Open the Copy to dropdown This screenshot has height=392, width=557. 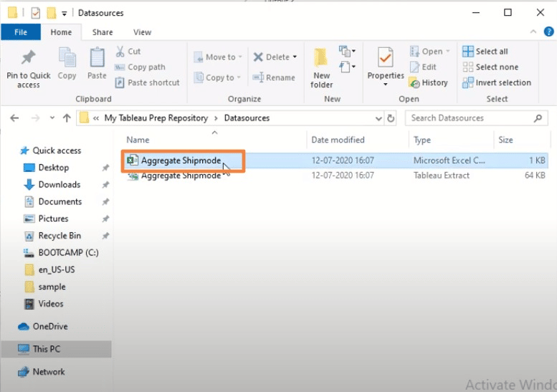[217, 78]
